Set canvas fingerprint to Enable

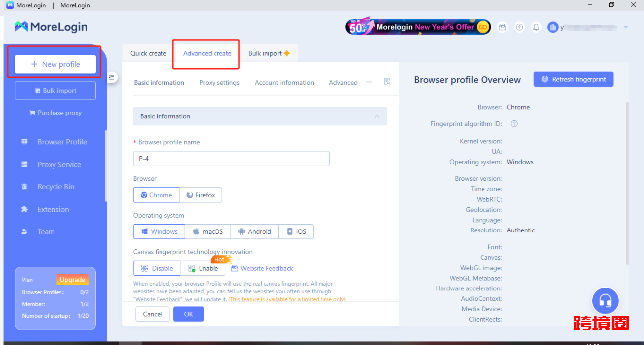pos(203,268)
